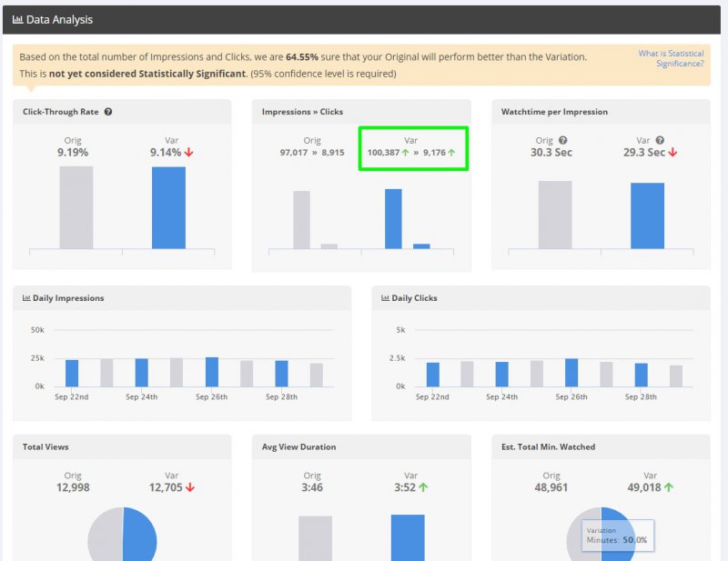
Task: Click help icon next to Watchtime Orig label
Action: click(x=562, y=141)
